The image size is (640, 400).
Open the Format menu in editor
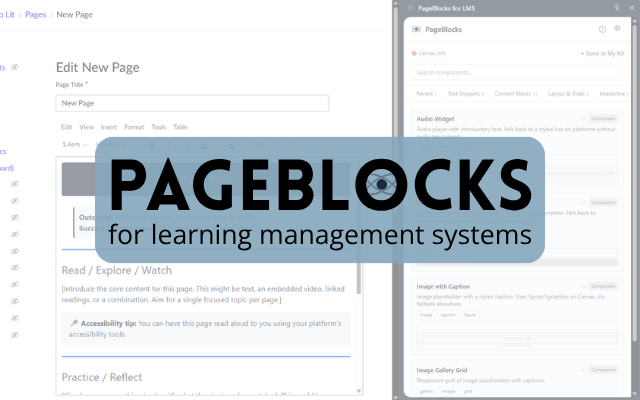coord(134,127)
